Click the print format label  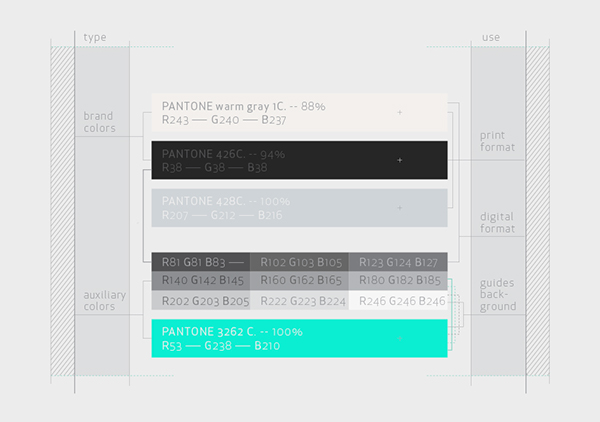[497, 141]
